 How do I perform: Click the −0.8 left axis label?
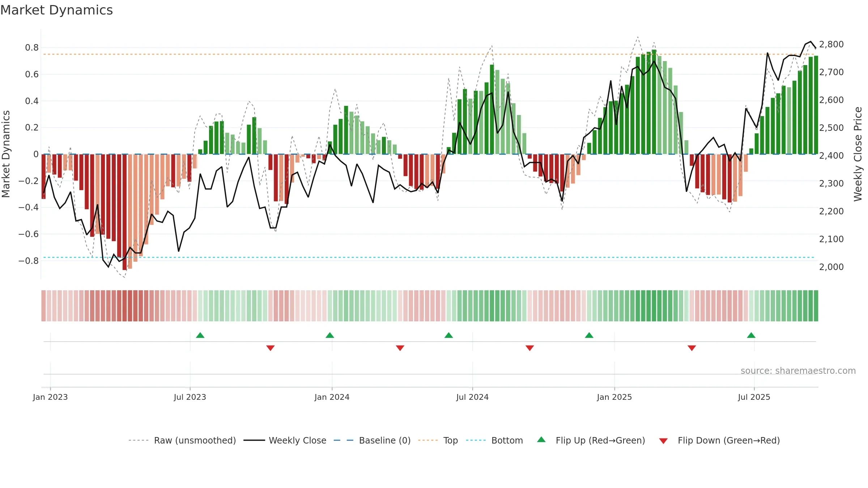point(29,261)
